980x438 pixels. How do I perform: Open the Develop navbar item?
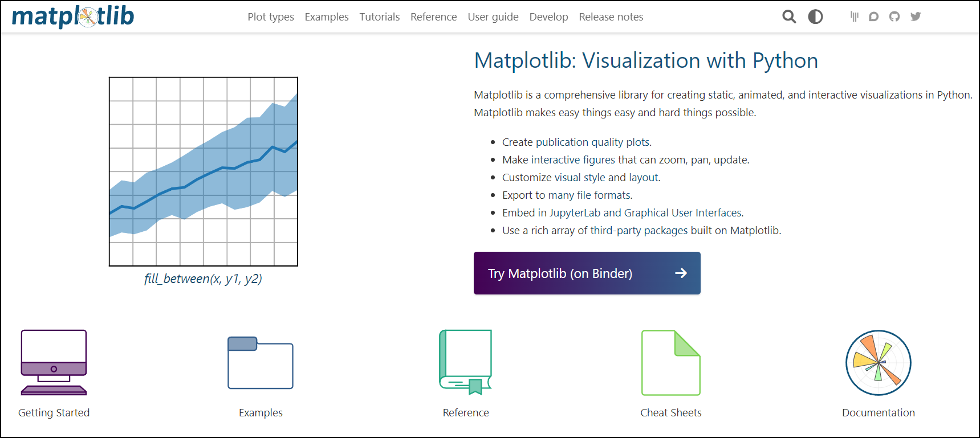point(548,17)
